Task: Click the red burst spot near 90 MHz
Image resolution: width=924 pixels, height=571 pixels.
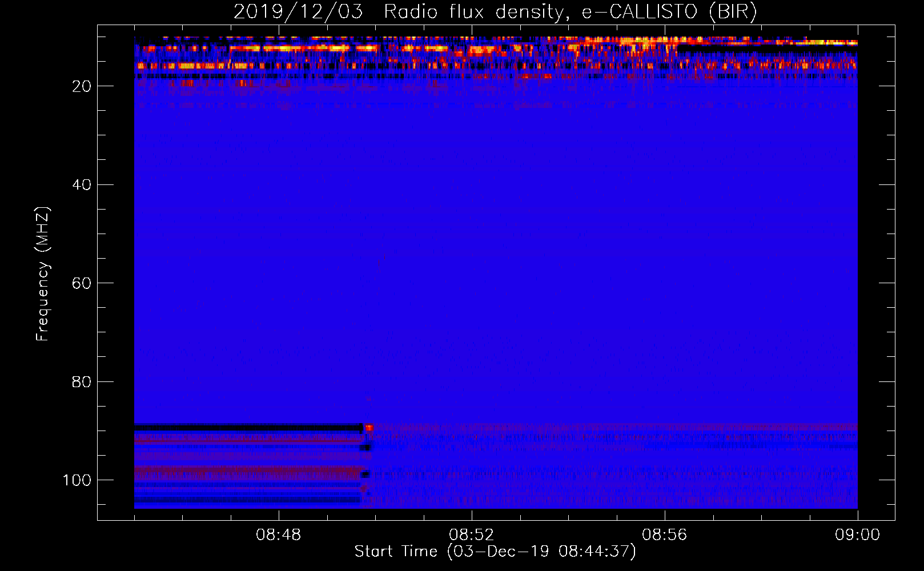Action: tap(369, 428)
